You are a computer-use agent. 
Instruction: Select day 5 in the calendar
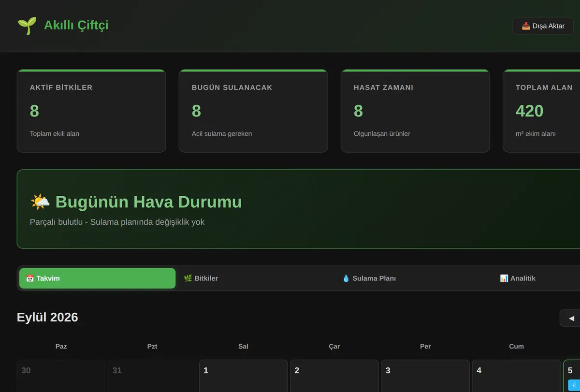tap(572, 376)
